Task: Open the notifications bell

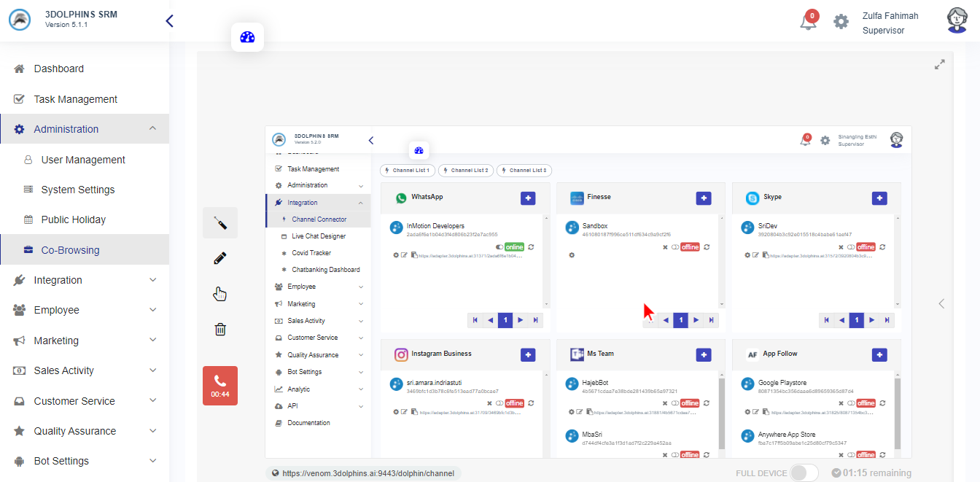Action: (x=808, y=21)
